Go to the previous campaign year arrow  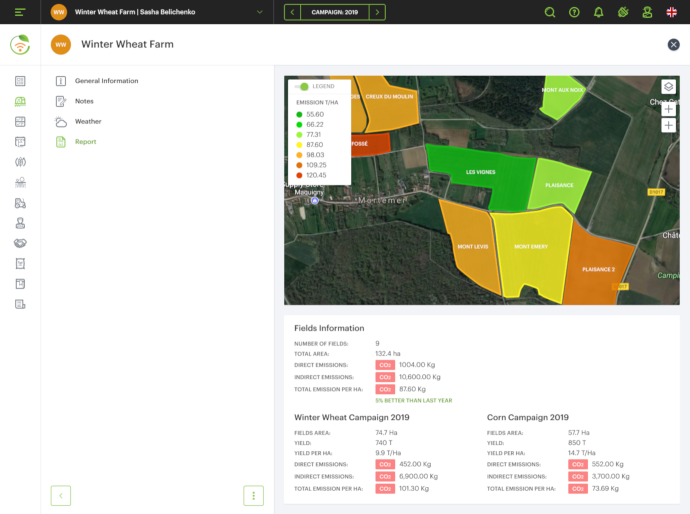coord(292,12)
